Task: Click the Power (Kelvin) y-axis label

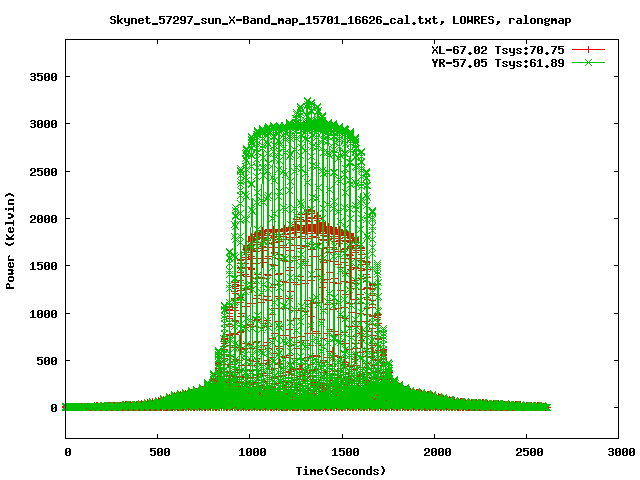Action: (10, 241)
